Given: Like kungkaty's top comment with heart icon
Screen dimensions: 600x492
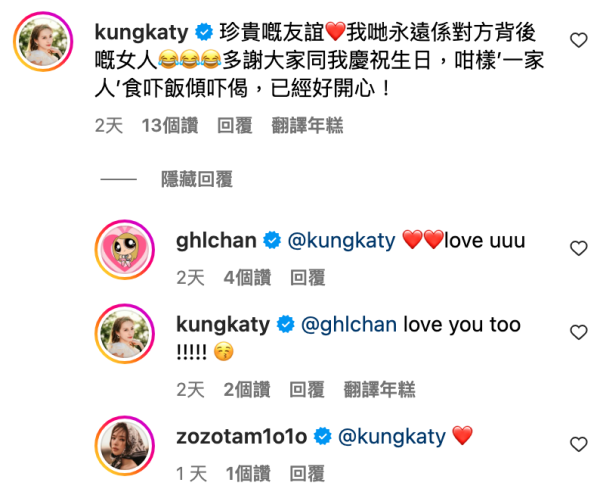Looking at the screenshot, I should 579,40.
